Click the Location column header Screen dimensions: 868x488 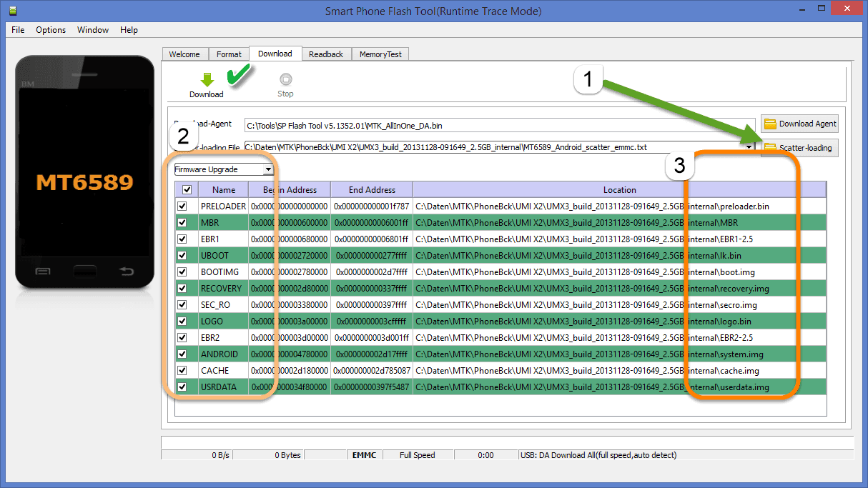[x=619, y=189]
